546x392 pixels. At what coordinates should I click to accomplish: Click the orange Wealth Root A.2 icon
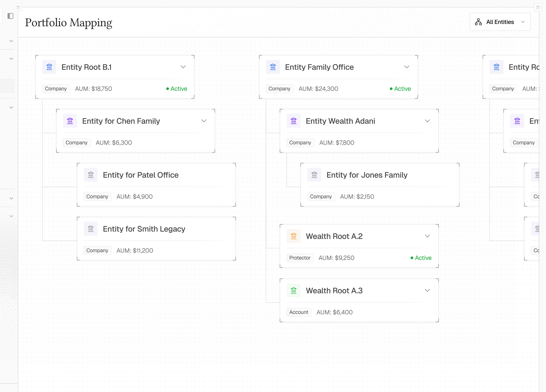(x=294, y=236)
